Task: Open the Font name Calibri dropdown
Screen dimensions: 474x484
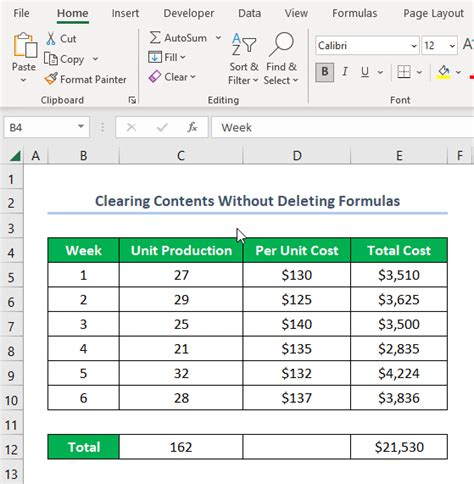Action: (x=414, y=46)
